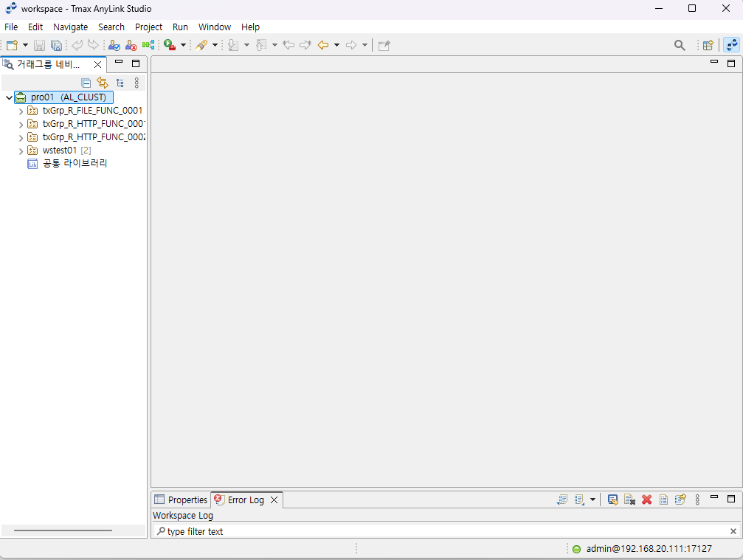This screenshot has width=743, height=560.
Task: Select the 공통 라이브러리 item
Action: click(74, 164)
